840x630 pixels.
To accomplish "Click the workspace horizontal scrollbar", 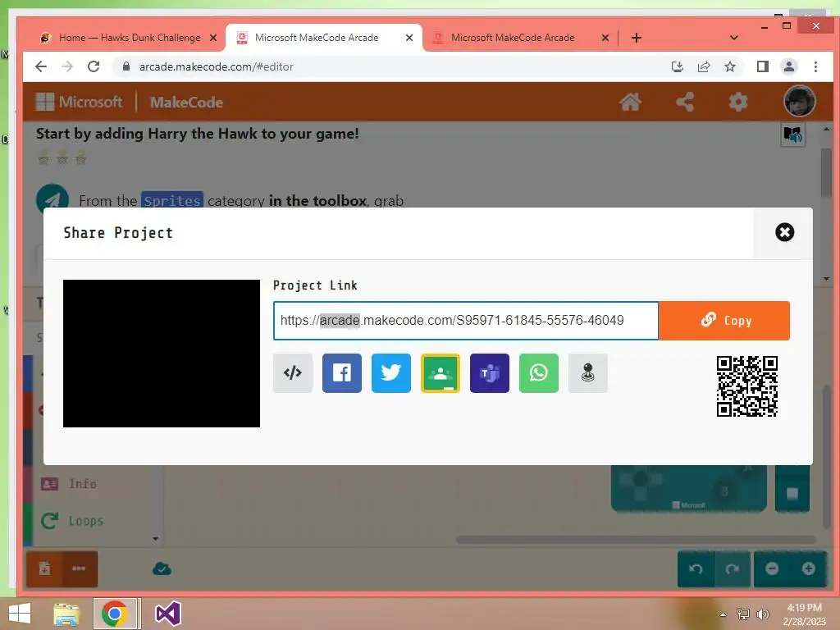I will click(636, 540).
